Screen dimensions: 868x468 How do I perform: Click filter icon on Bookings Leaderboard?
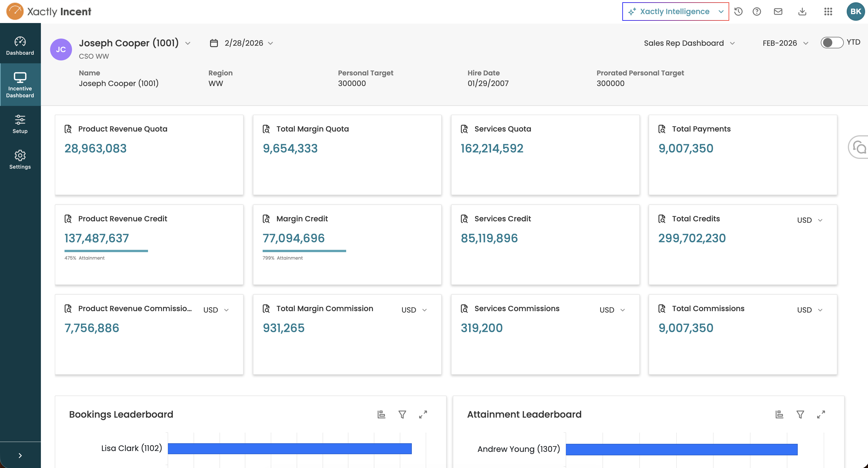tap(402, 414)
